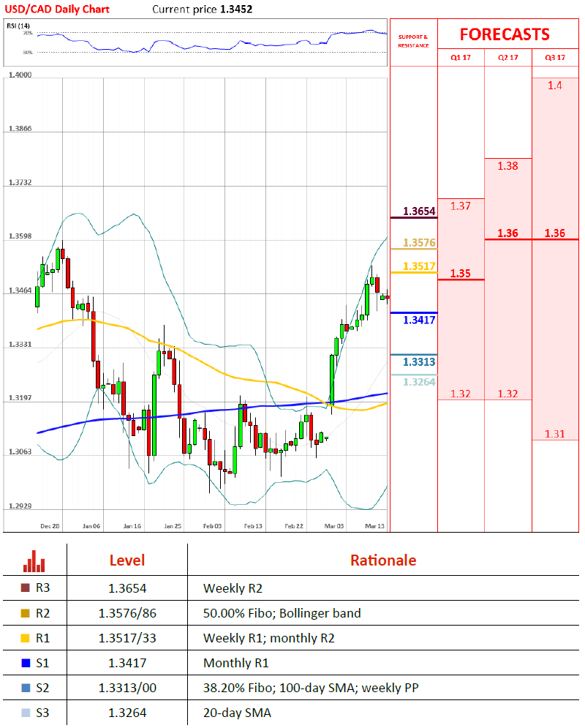Select the 'USD/CAD Daily Chart' title
This screenshot has width=585, height=728.
[57, 10]
